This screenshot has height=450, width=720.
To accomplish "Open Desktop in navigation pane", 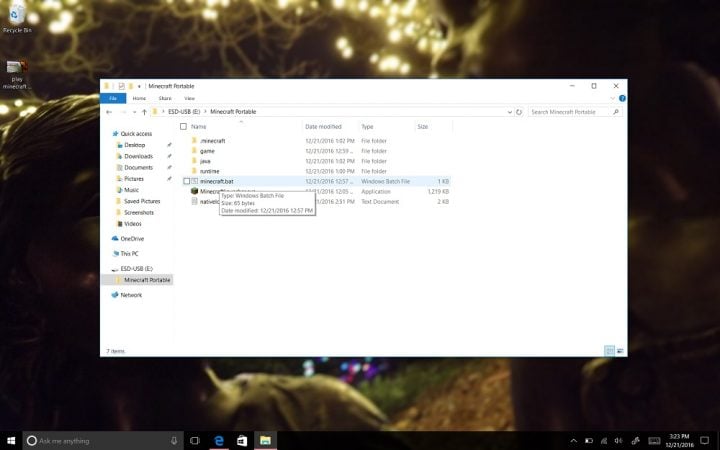I will (x=135, y=145).
